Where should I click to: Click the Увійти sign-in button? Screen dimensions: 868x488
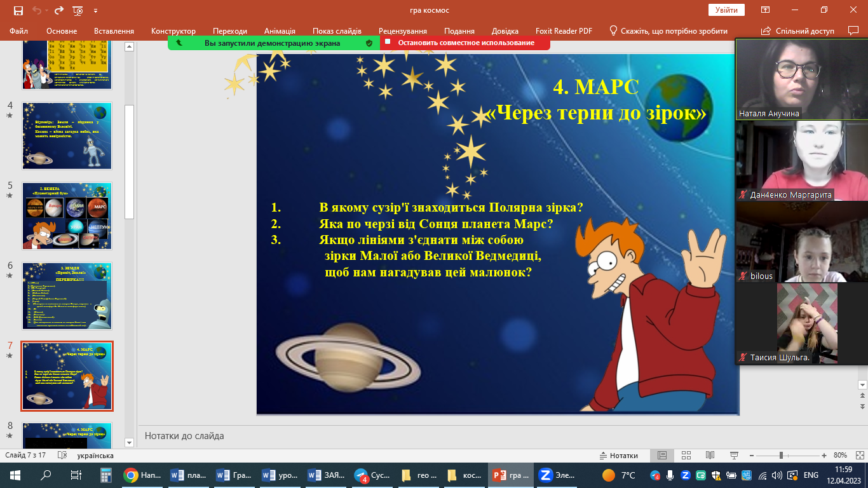point(726,10)
